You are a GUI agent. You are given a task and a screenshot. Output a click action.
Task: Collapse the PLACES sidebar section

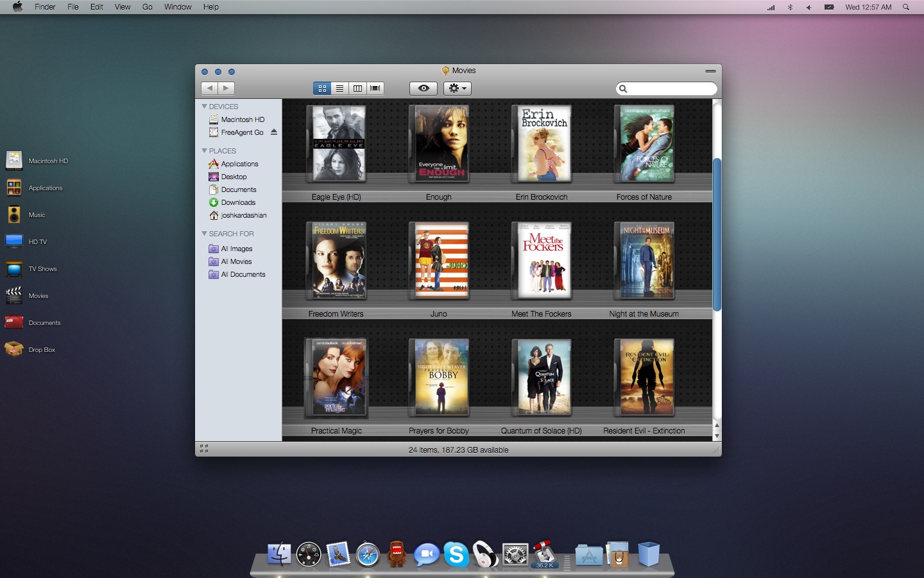point(205,151)
